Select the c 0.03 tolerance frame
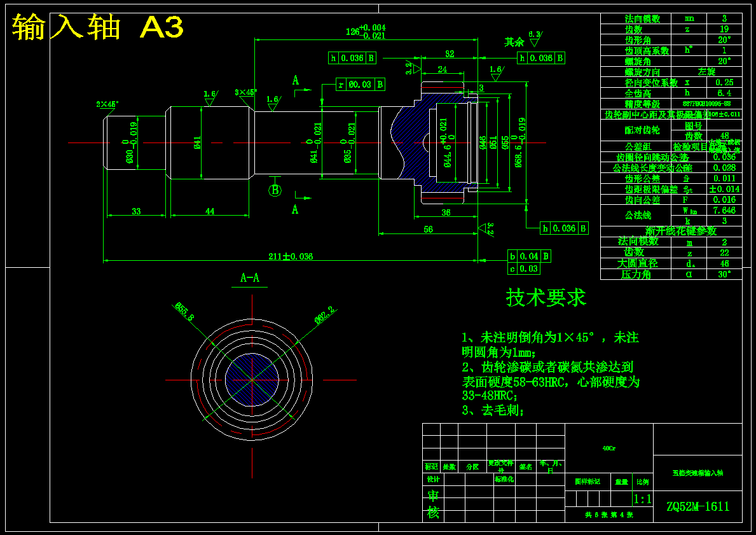Image resolution: width=756 pixels, height=535 pixels. (x=524, y=268)
